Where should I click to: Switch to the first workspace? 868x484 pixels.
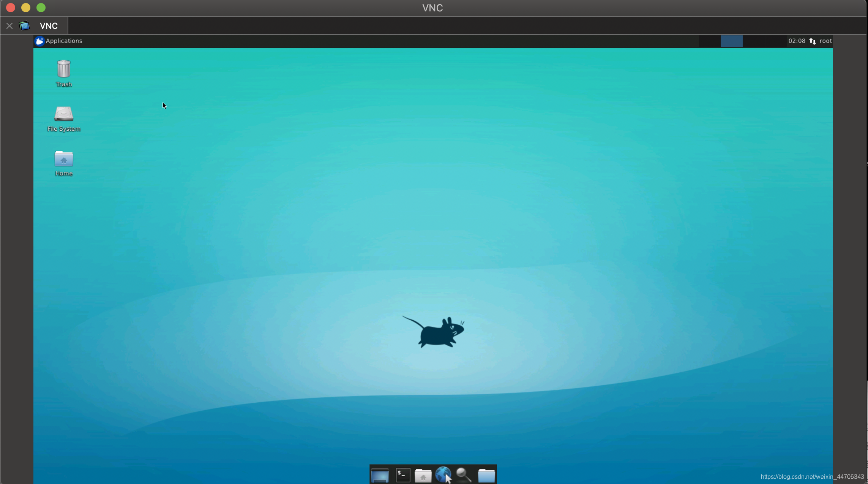[710, 41]
